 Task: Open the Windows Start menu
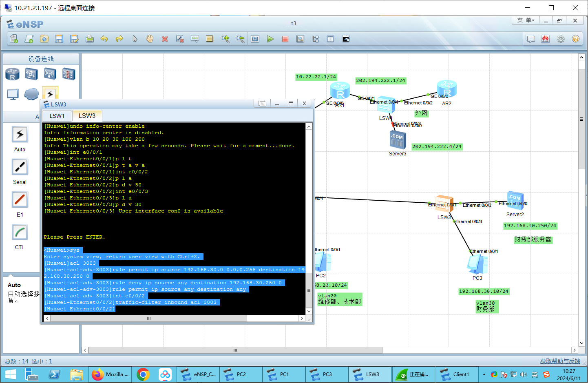click(10, 374)
